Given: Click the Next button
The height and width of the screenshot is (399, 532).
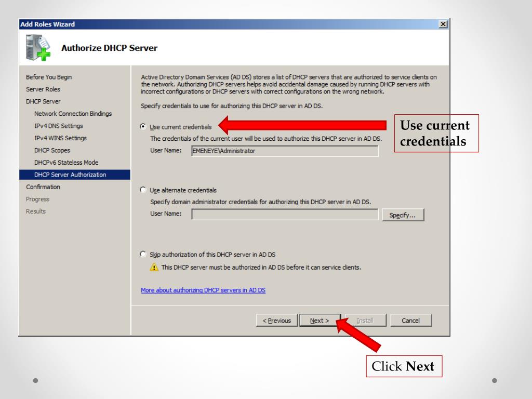Looking at the screenshot, I should [320, 320].
